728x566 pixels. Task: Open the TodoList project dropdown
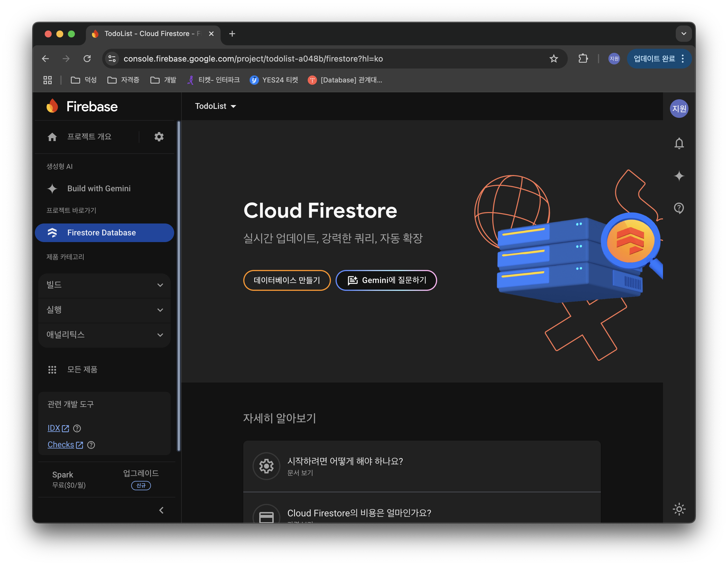click(x=215, y=106)
